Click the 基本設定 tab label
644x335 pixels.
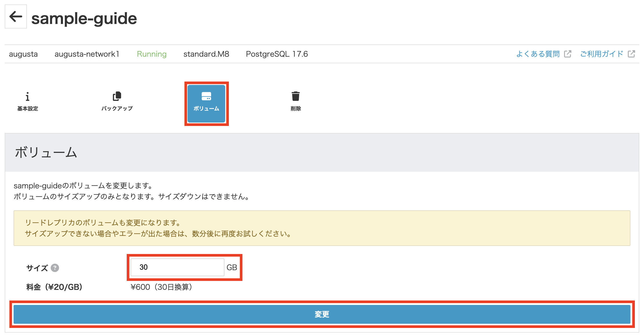click(28, 109)
